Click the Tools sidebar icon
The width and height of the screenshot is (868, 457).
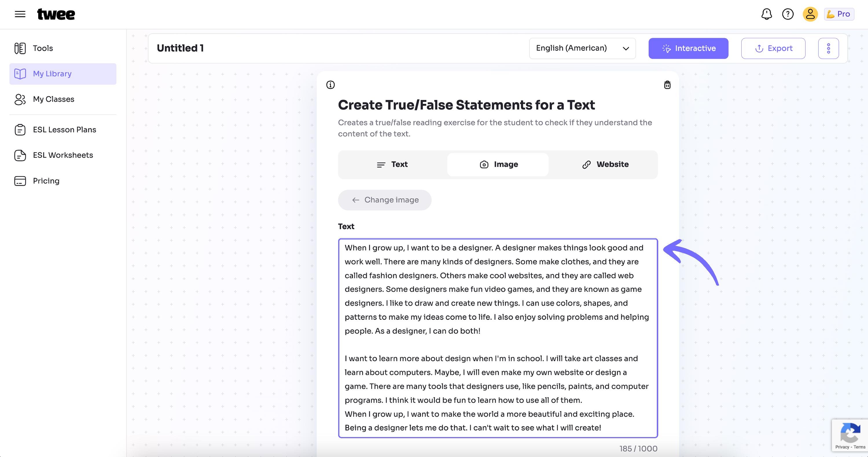click(x=20, y=48)
